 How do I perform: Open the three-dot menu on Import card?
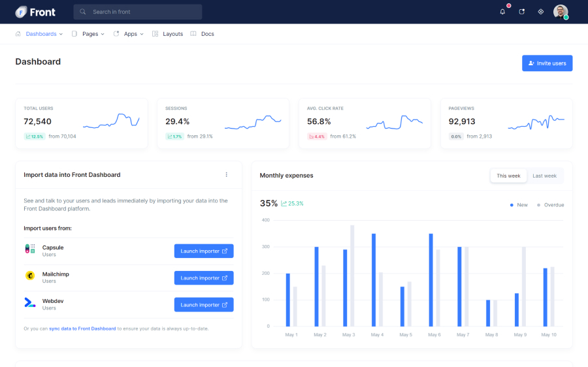[x=227, y=174]
